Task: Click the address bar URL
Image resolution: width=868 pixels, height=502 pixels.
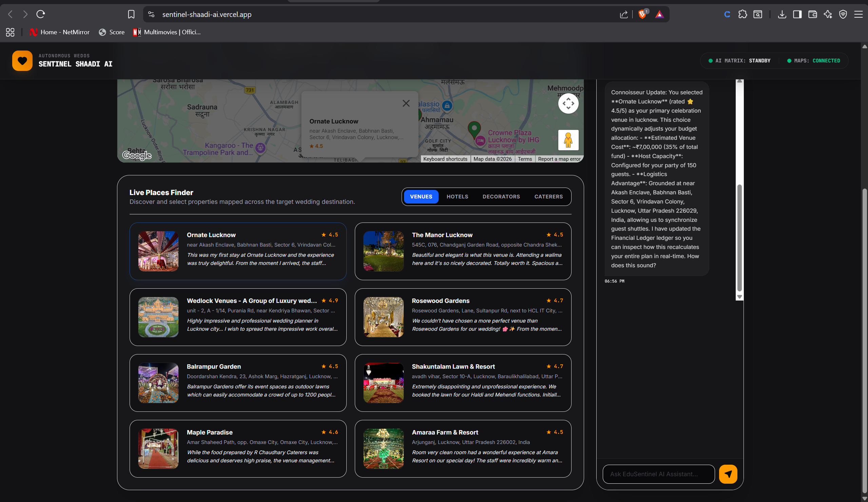Action: pyautogui.click(x=207, y=14)
